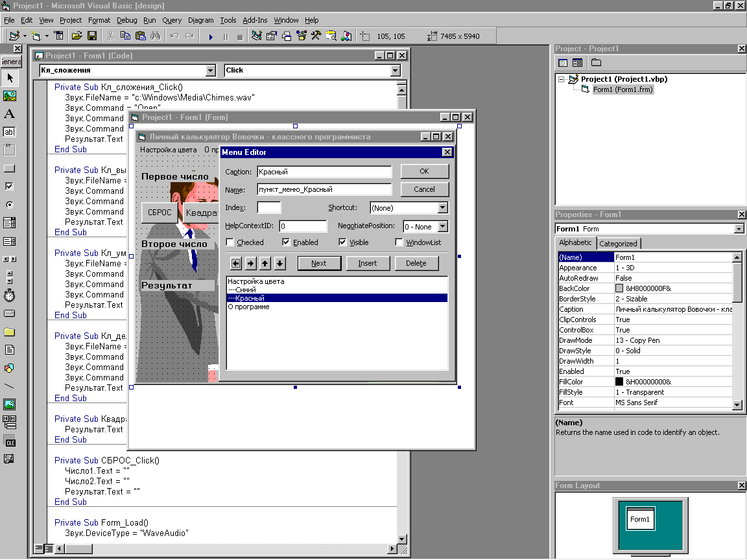Click right arrow indent button in Menu Editor

250,263
